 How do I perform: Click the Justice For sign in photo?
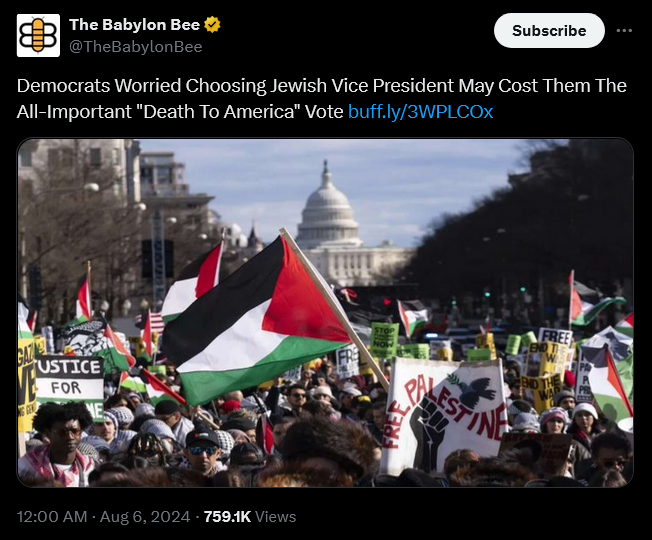click(x=69, y=387)
